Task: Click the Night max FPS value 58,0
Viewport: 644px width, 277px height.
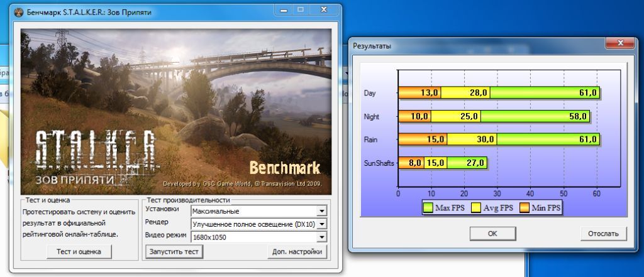Action: coord(578,117)
